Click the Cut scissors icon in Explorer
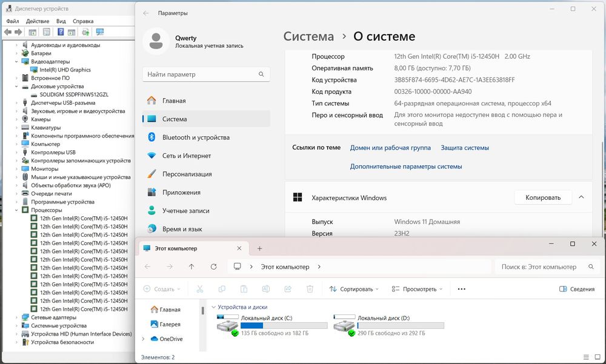This screenshot has height=364, width=606. [200, 289]
